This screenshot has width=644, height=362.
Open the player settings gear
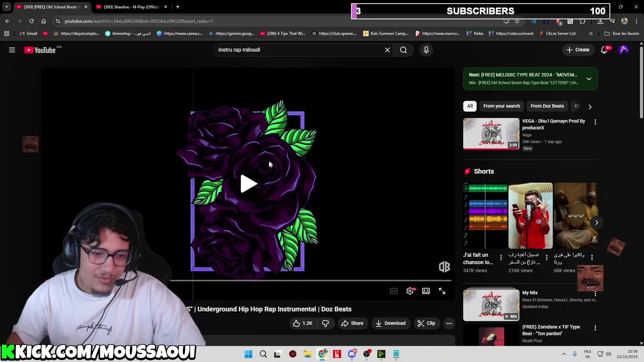click(410, 291)
